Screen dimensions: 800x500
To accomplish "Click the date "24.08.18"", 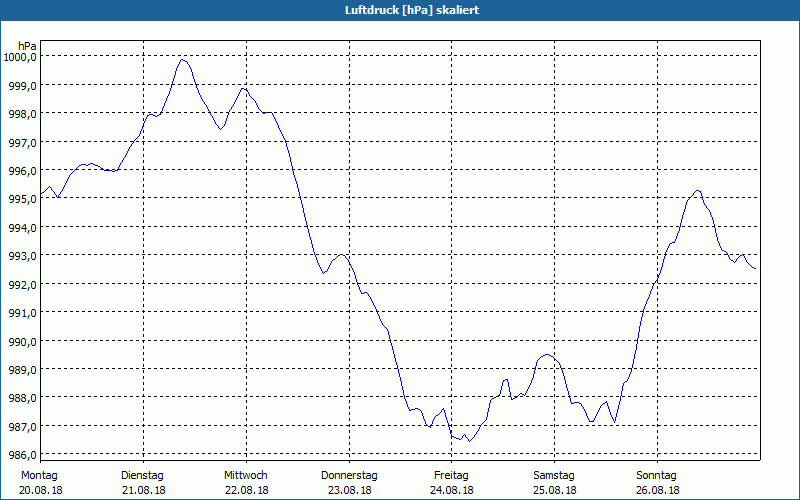I will tap(452, 491).
